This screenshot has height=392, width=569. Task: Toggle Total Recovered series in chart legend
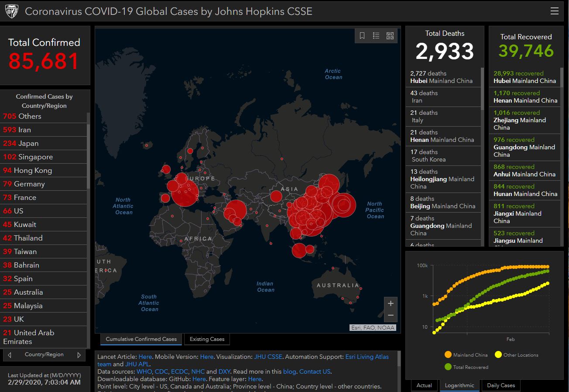[466, 367]
